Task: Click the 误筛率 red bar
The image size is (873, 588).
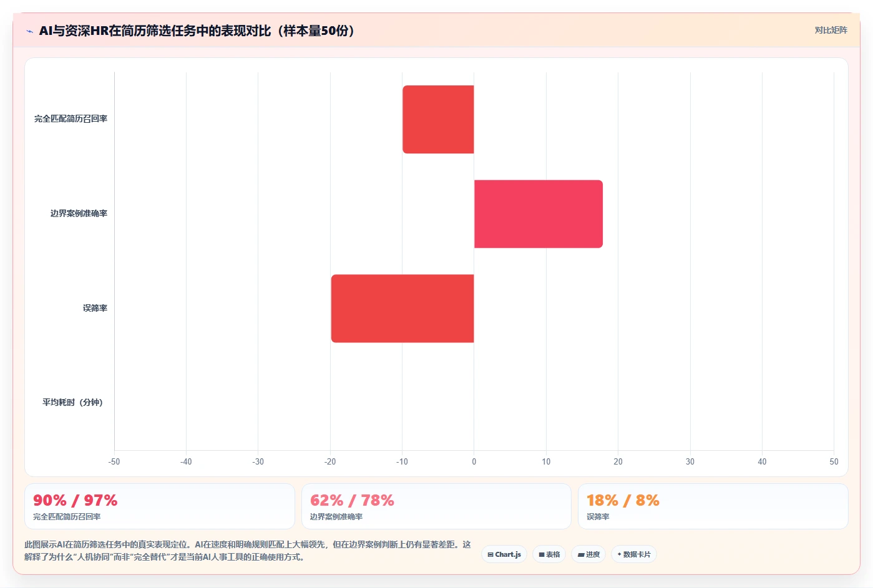Action: pos(402,309)
